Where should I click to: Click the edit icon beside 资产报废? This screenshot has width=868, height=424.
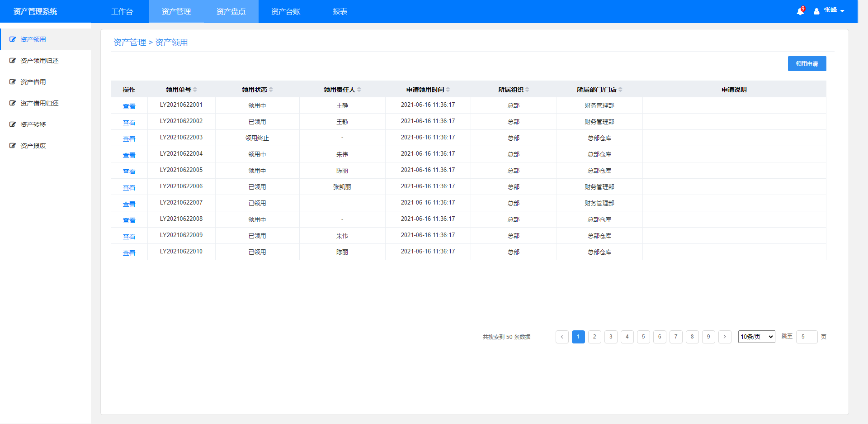coord(13,146)
